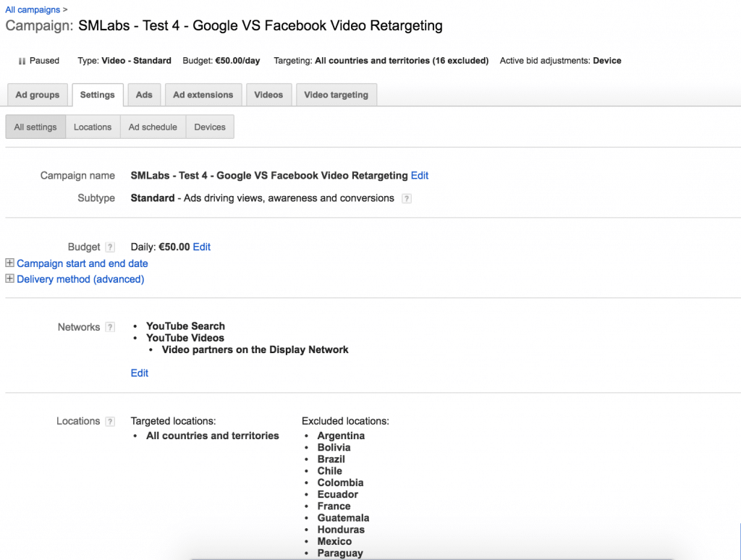The image size is (741, 560).
Task: Click the Delivery method (advanced) link
Action: coord(80,279)
